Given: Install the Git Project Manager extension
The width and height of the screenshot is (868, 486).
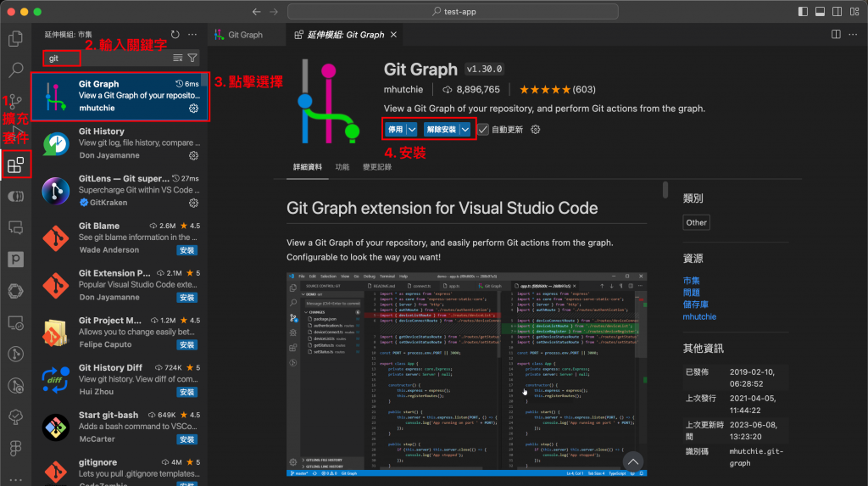Looking at the screenshot, I should 187,344.
